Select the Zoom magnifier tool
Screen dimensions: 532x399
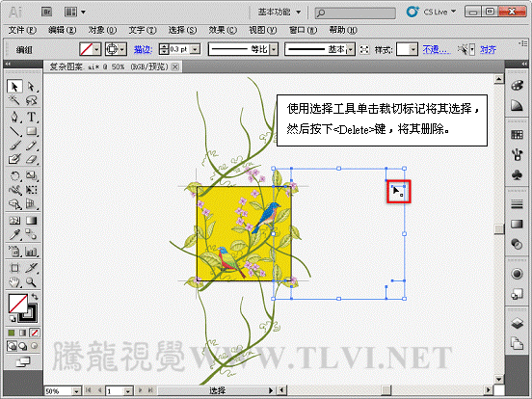click(31, 281)
